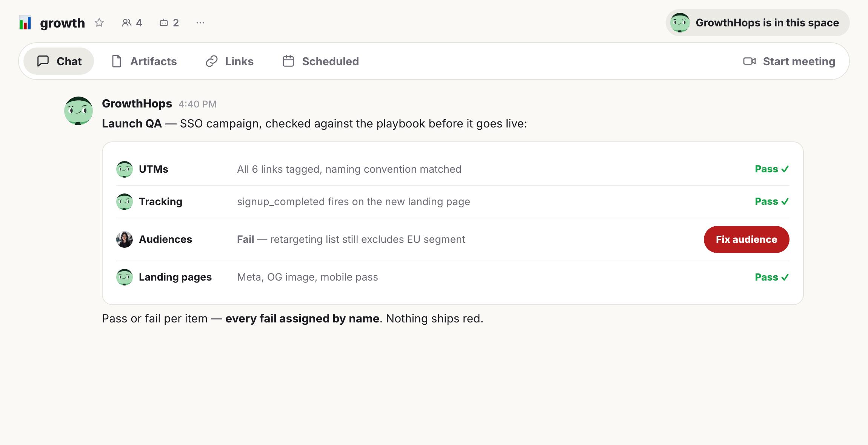
Task: Switch to the Chat tab
Action: tap(59, 61)
